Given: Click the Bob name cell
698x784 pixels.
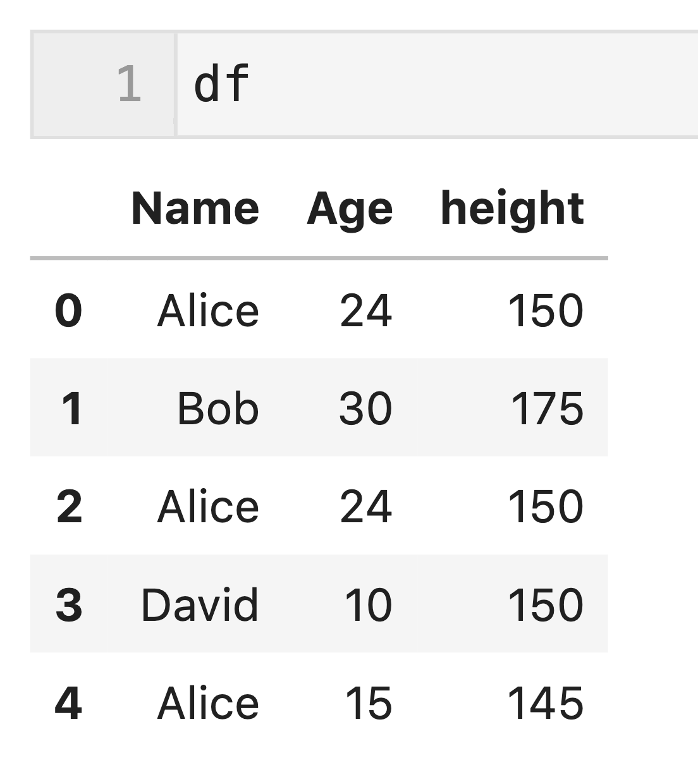Looking at the screenshot, I should click(218, 408).
